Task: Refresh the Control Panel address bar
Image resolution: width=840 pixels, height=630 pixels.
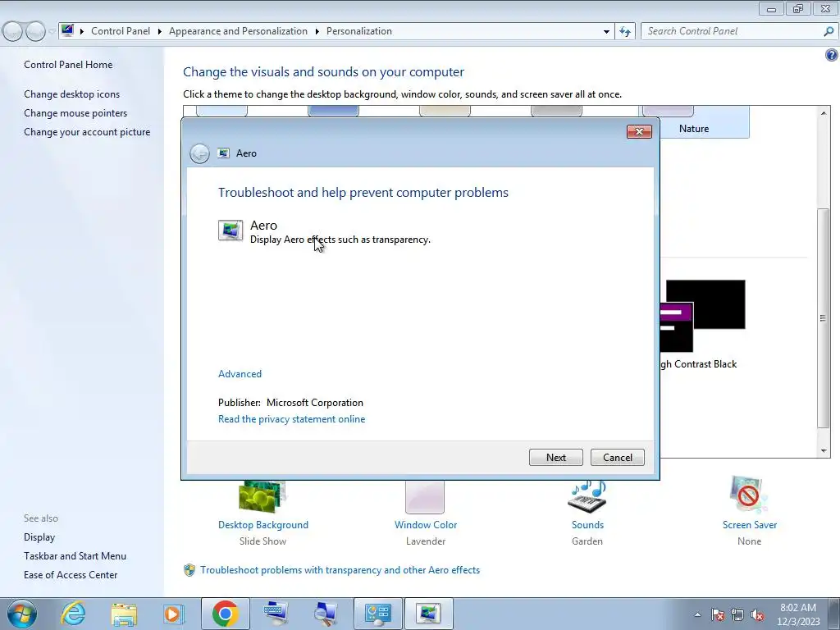Action: pos(624,31)
